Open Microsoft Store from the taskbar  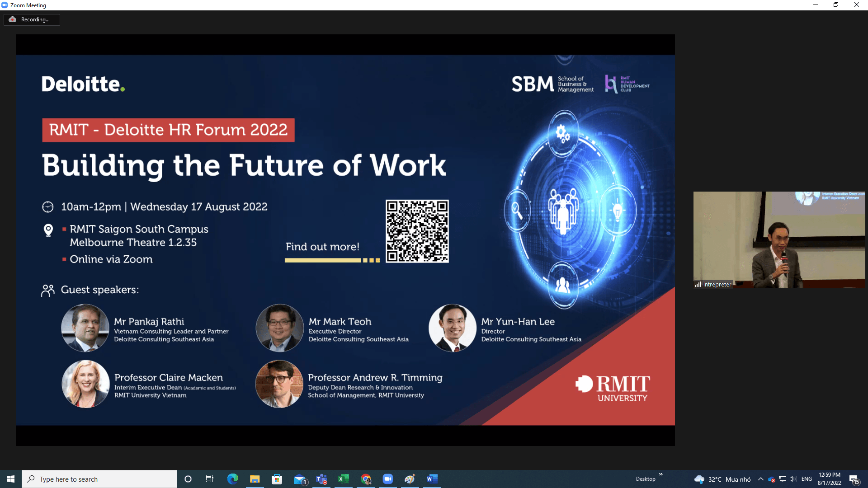coord(277,479)
